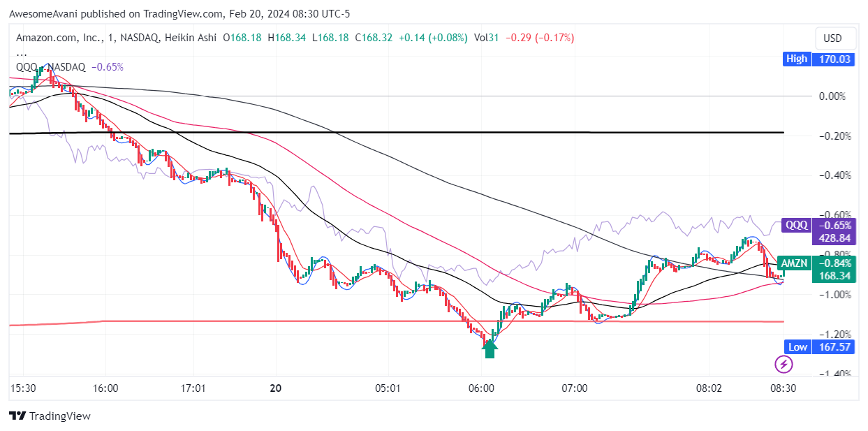Click the high value H168.34
The height and width of the screenshot is (431, 868).
[x=286, y=38]
